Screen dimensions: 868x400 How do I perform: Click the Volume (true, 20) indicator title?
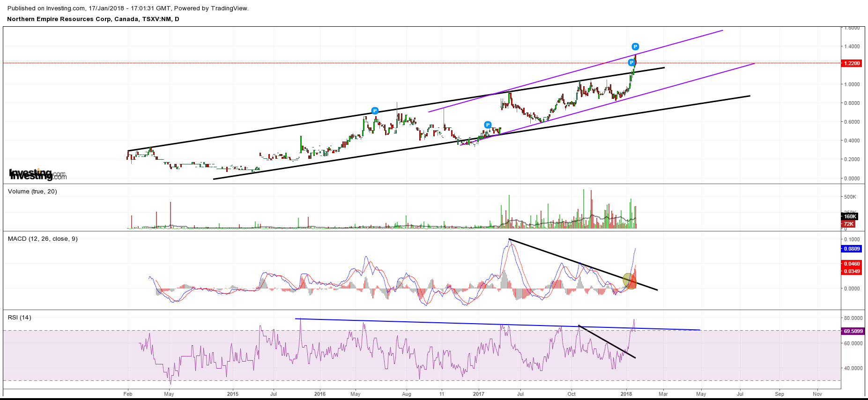click(x=32, y=191)
